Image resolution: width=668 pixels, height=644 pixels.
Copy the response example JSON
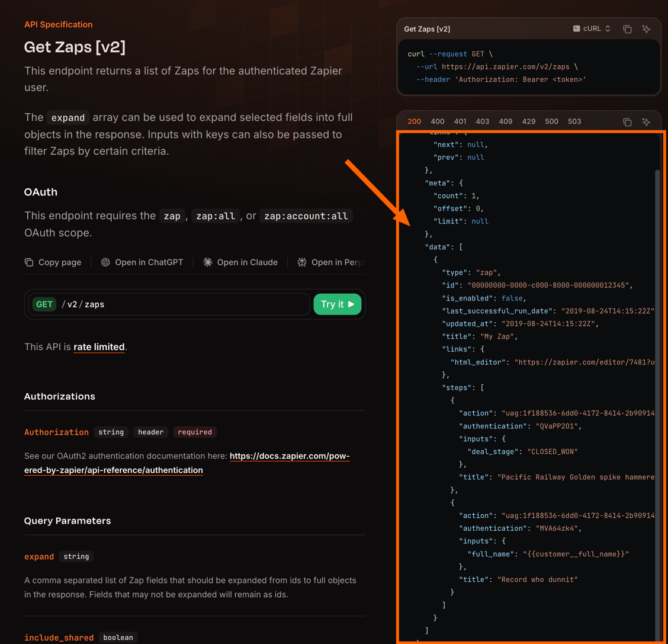coord(627,122)
